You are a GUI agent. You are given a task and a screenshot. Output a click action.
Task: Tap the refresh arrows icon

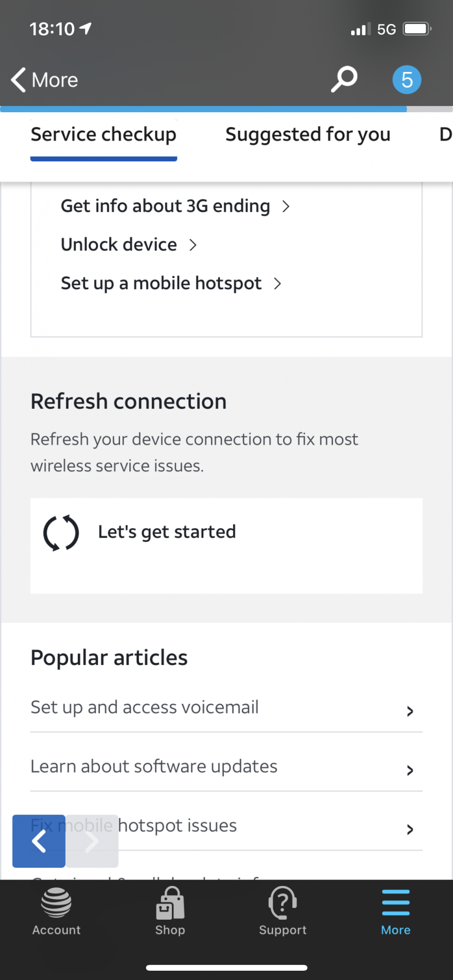61,533
